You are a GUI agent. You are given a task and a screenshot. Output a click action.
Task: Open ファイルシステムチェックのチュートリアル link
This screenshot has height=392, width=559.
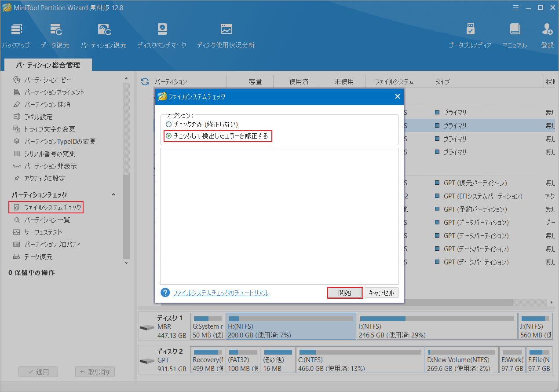point(220,293)
